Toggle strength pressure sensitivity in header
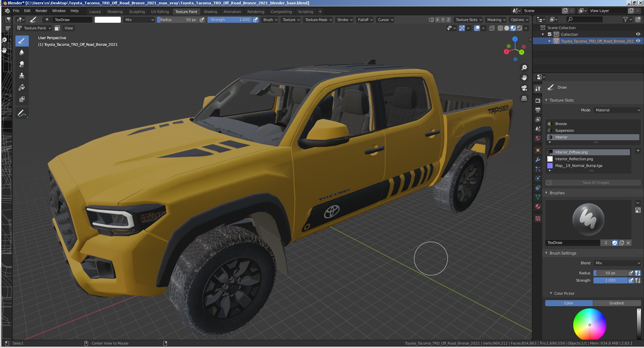This screenshot has height=348, width=644. pos(255,20)
